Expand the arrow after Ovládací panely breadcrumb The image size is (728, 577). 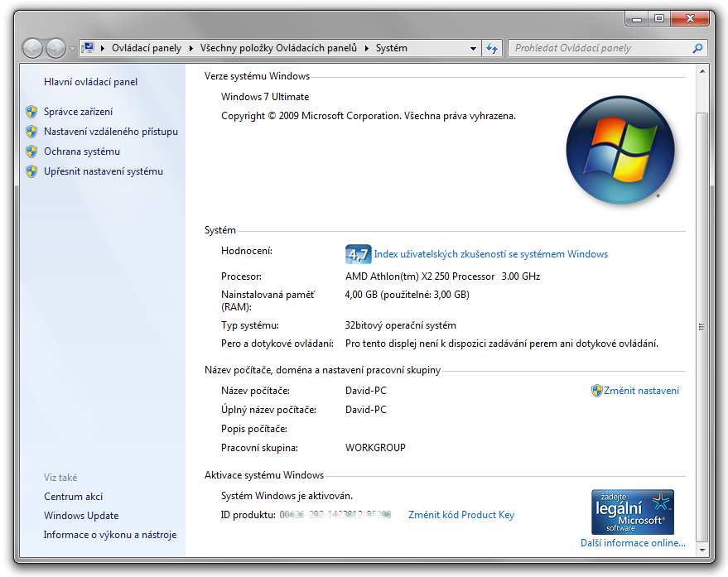point(190,48)
